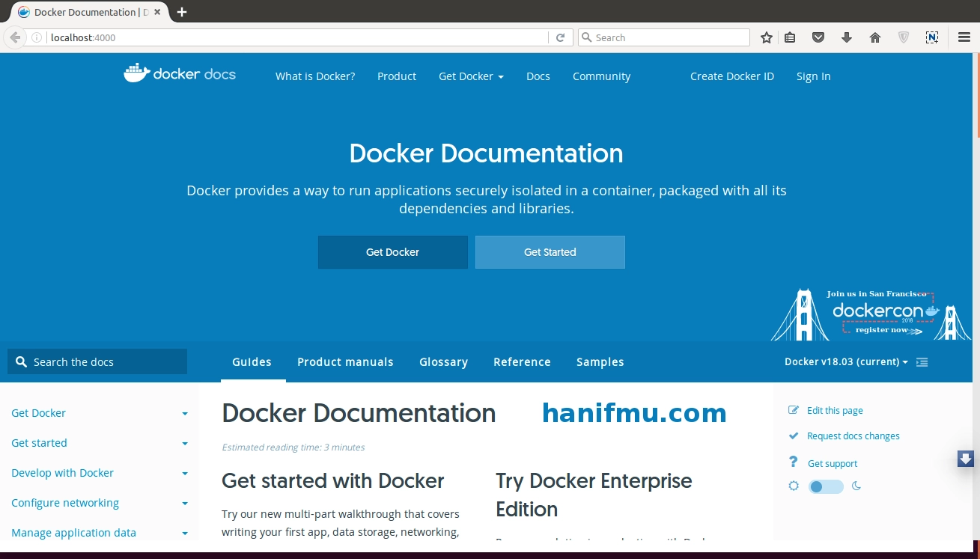Screen dimensions: 980x559
Task: Click the 'Try Docker Enterprise Edition' heading
Action: click(594, 495)
